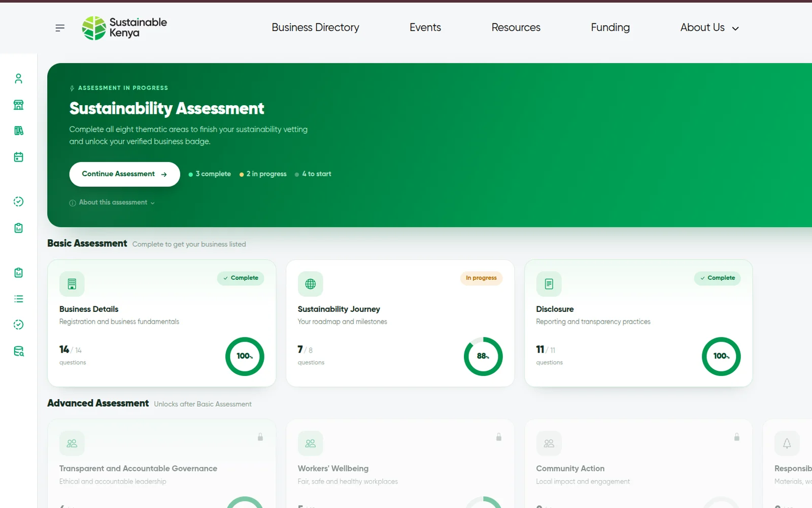Viewport: 812px width, 508px height.
Task: Click the people icon on Governance card
Action: pyautogui.click(x=72, y=443)
